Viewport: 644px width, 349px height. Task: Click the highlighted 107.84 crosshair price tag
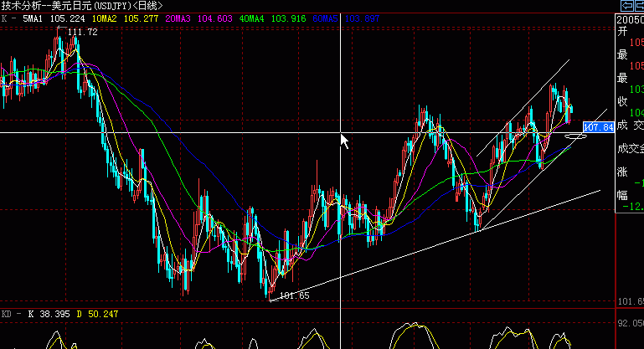(599, 127)
